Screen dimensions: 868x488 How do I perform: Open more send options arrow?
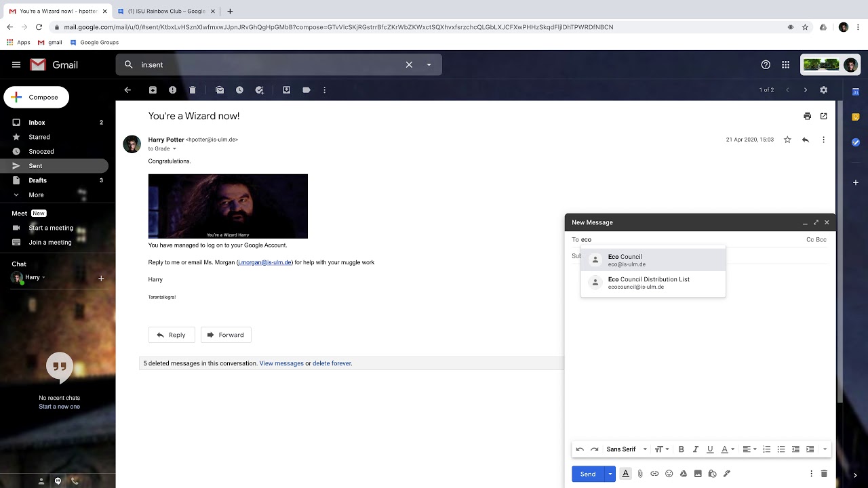pos(610,474)
